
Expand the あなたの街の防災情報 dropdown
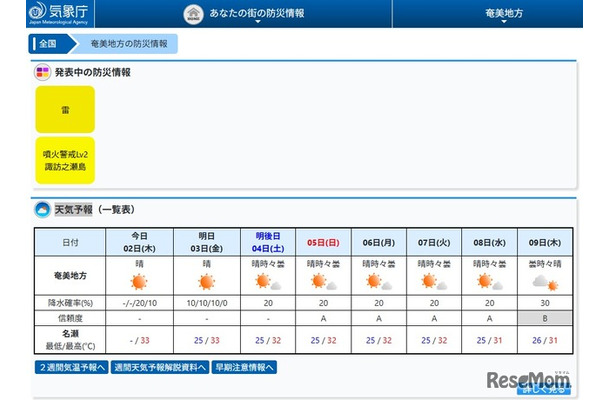[257, 14]
